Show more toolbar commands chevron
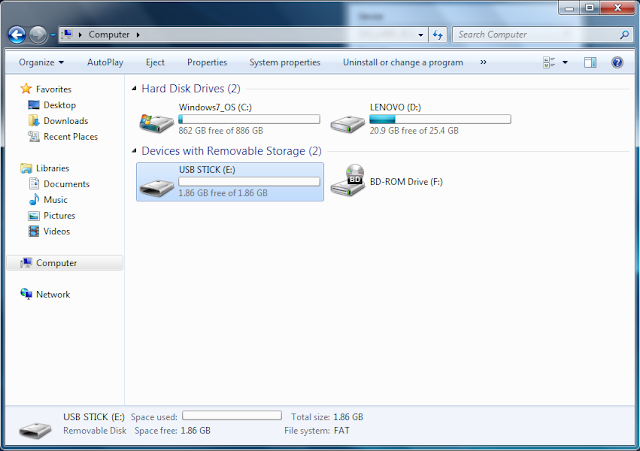 tap(483, 62)
